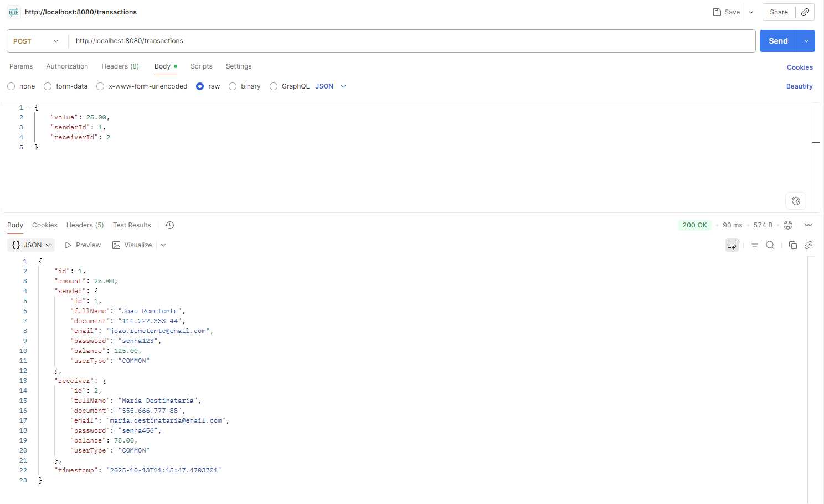Viewport: 824px width, 504px height.
Task: Choose the binary body type option
Action: 233,86
